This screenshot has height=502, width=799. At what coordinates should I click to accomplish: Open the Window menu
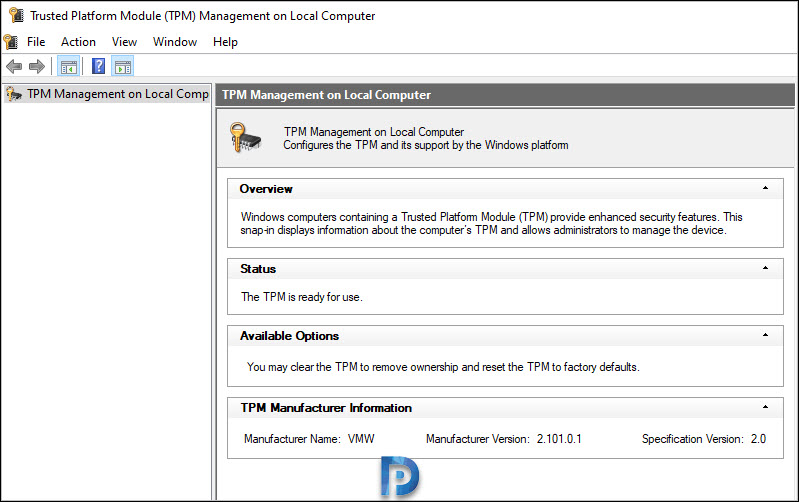tap(174, 42)
